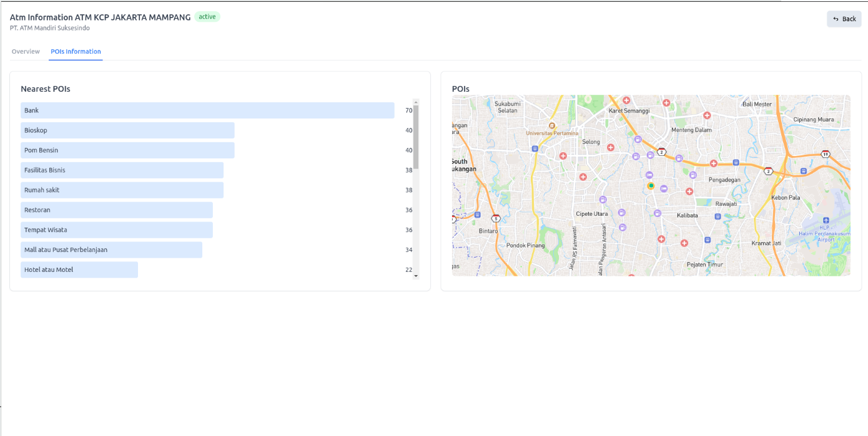Click the Sukabumi Selatan label on the map
Screen dimensions: 868x436
point(507,107)
